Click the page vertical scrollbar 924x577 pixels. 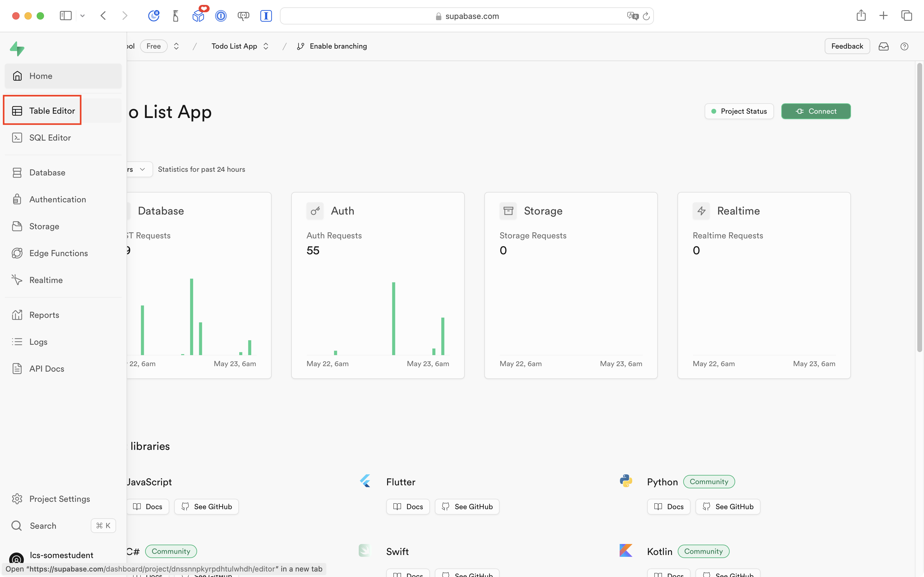tap(919, 208)
